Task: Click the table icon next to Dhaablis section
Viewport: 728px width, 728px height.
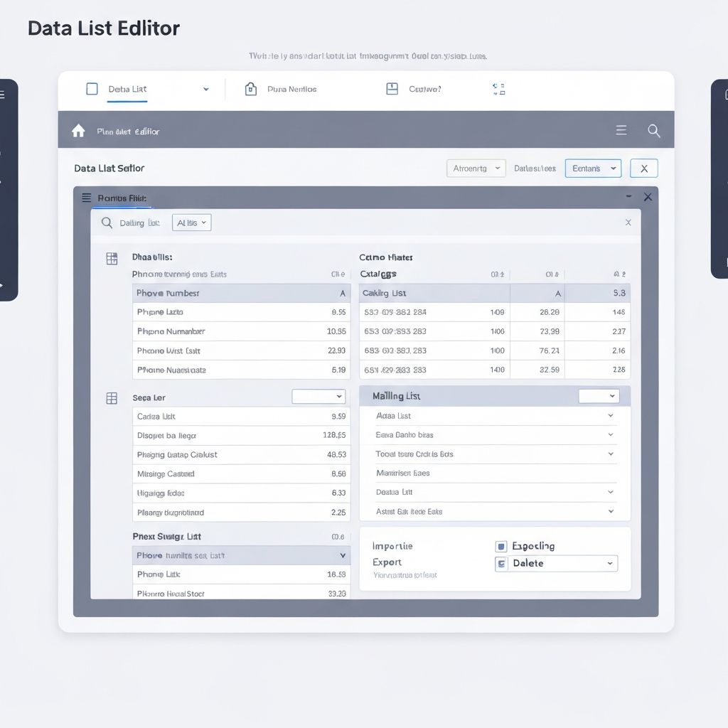Action: pos(112,259)
